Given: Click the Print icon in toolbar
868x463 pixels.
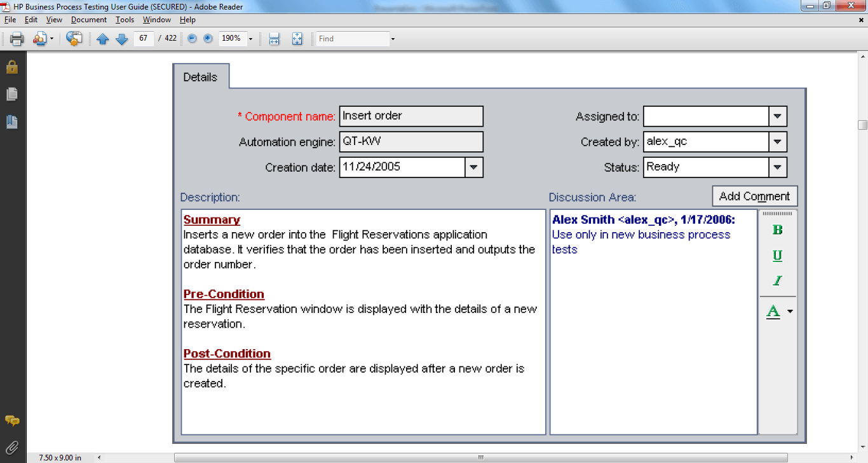Looking at the screenshot, I should [17, 39].
